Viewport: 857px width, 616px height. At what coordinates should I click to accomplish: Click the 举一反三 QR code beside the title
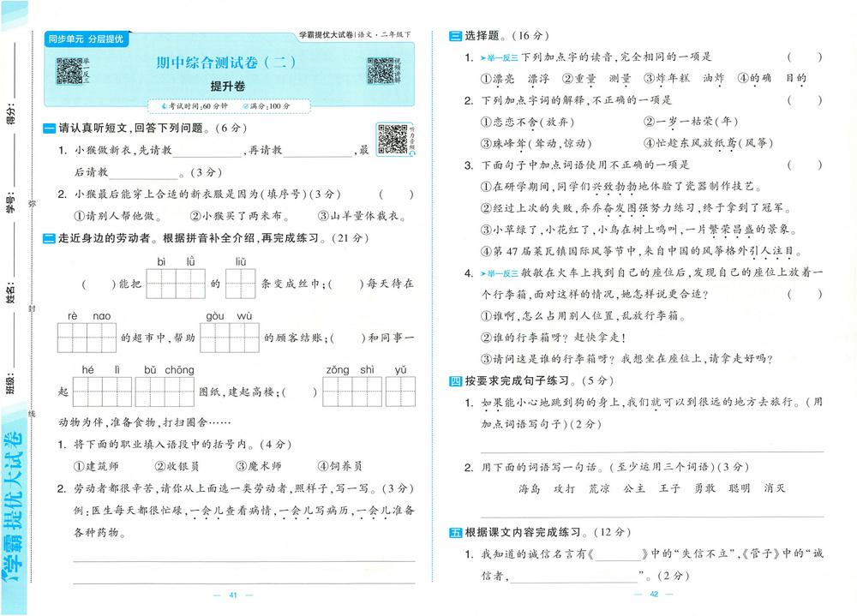tap(69, 71)
